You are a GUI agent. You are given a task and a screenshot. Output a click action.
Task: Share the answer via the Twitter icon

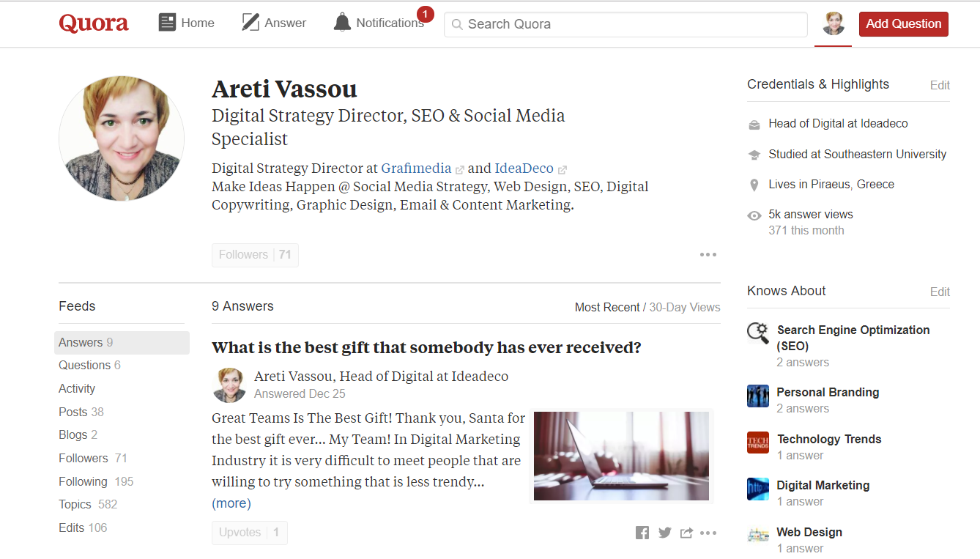[664, 533]
